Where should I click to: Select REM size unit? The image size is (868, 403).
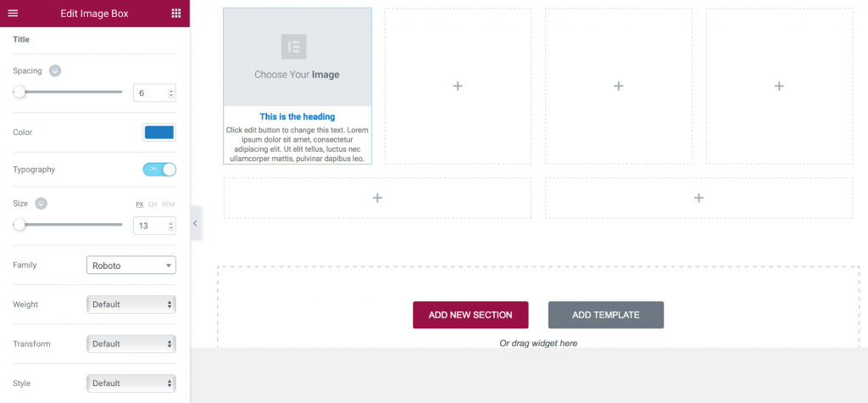coord(169,204)
